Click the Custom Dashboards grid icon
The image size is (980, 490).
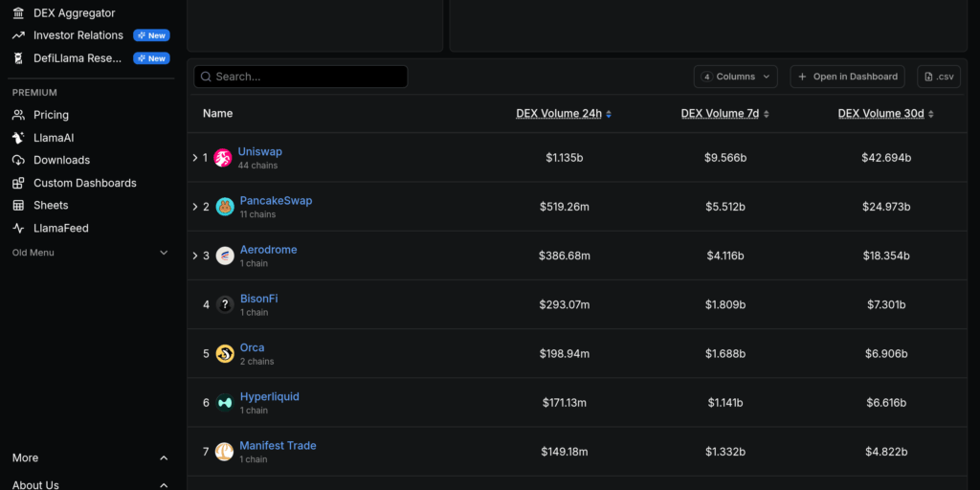coord(19,183)
